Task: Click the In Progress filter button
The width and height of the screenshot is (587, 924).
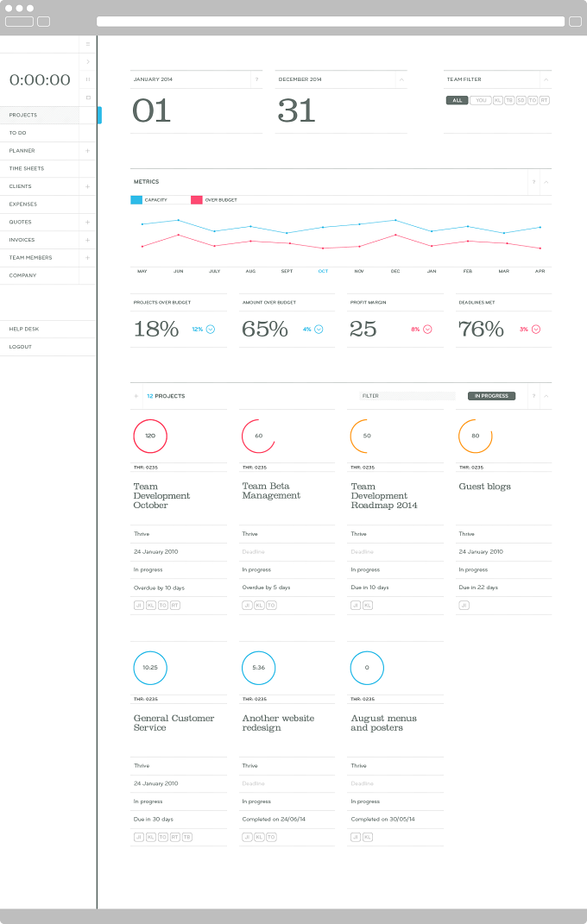Action: [x=491, y=396]
